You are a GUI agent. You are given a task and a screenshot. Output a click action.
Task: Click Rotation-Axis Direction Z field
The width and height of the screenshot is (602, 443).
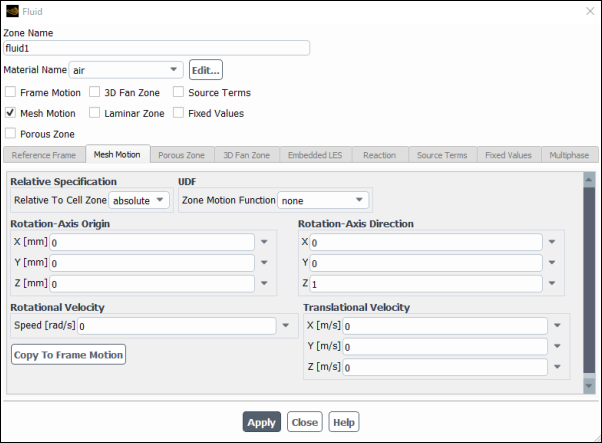(426, 284)
